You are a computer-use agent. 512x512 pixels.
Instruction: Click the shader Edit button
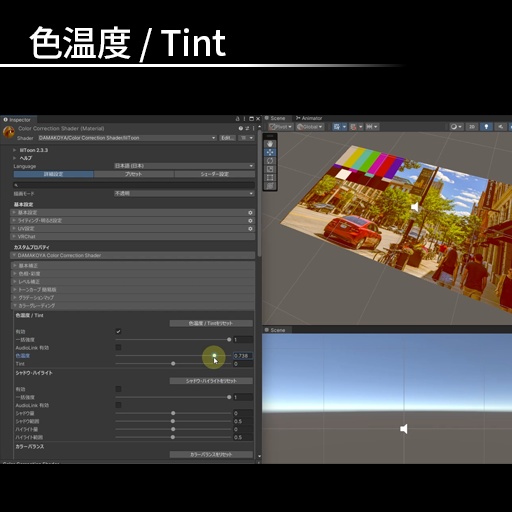click(x=227, y=138)
